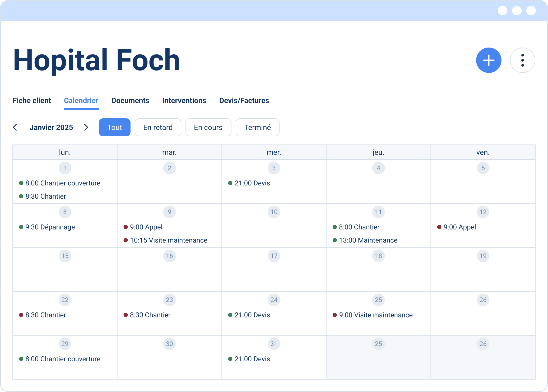Select day 10 in the calendar
Screen dimensions: 548x392
[x=274, y=212]
